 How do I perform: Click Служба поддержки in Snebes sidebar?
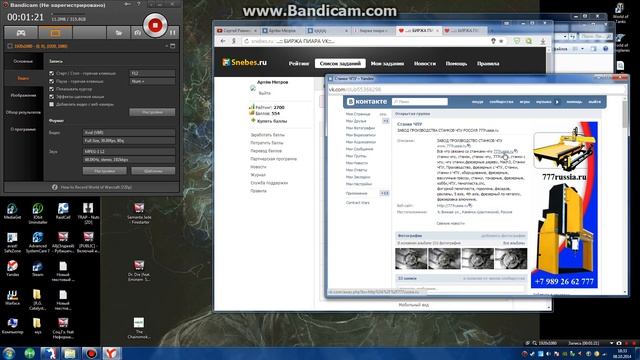[x=269, y=183]
